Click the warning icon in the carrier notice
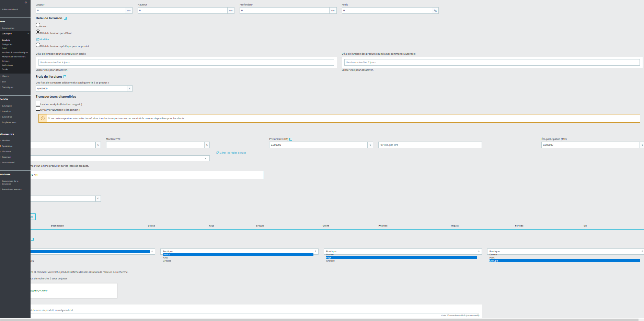 [43, 119]
